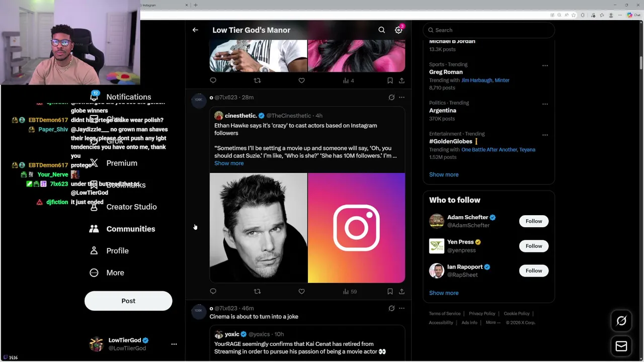Image resolution: width=644 pixels, height=362 pixels.
Task: Repost the Ethan Hawke post
Action: pyautogui.click(x=257, y=291)
